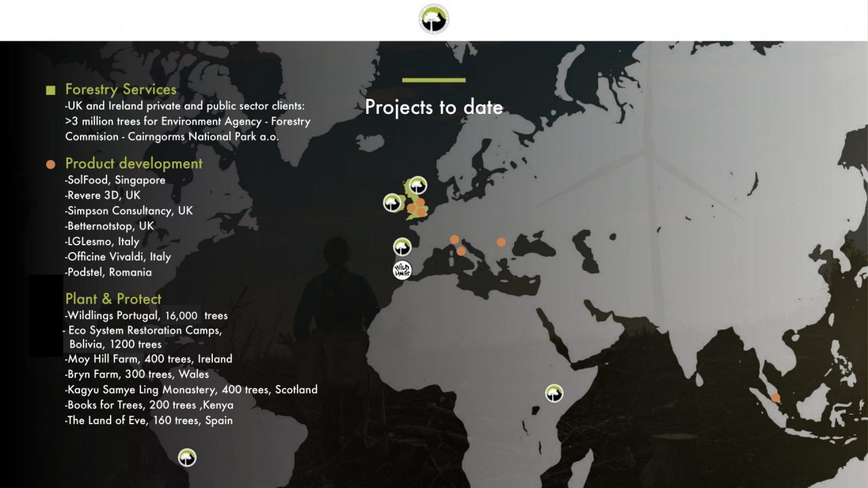This screenshot has height=488, width=868.
Task: Select the Product development heading
Action: [134, 163]
